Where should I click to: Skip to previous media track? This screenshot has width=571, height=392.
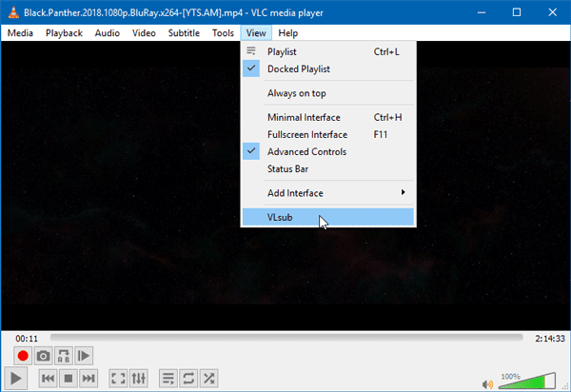pos(48,379)
